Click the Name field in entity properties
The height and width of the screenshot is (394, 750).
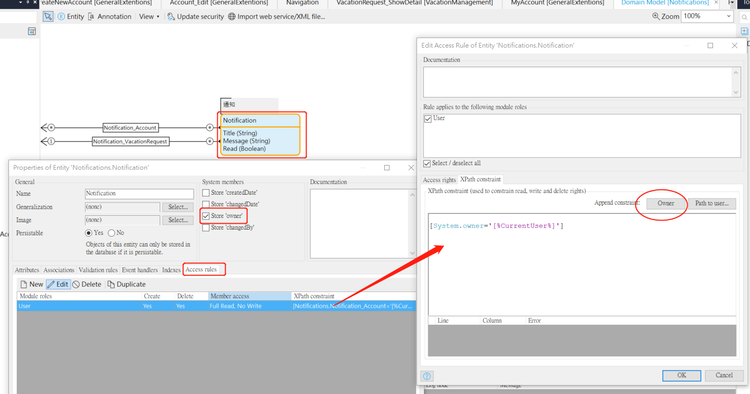[x=139, y=194]
